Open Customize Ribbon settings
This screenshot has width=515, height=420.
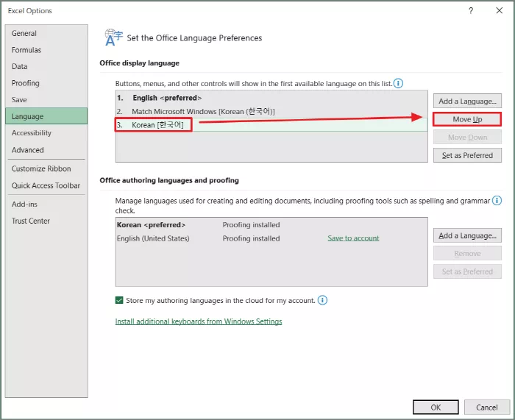click(x=46, y=168)
